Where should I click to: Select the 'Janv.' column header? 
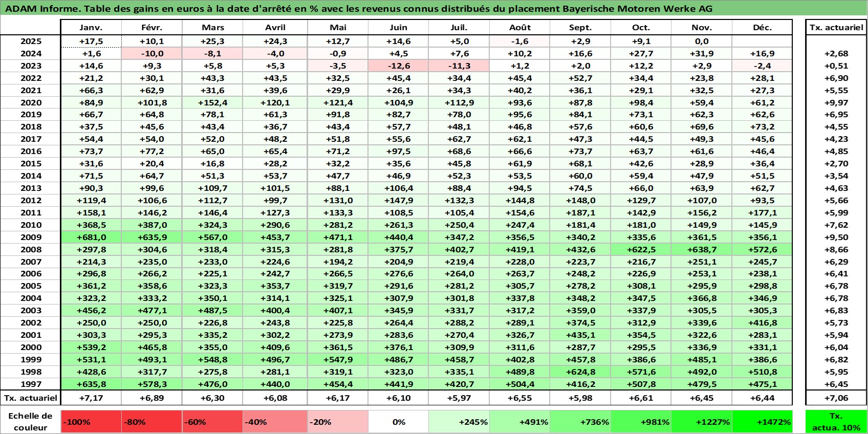click(x=91, y=28)
